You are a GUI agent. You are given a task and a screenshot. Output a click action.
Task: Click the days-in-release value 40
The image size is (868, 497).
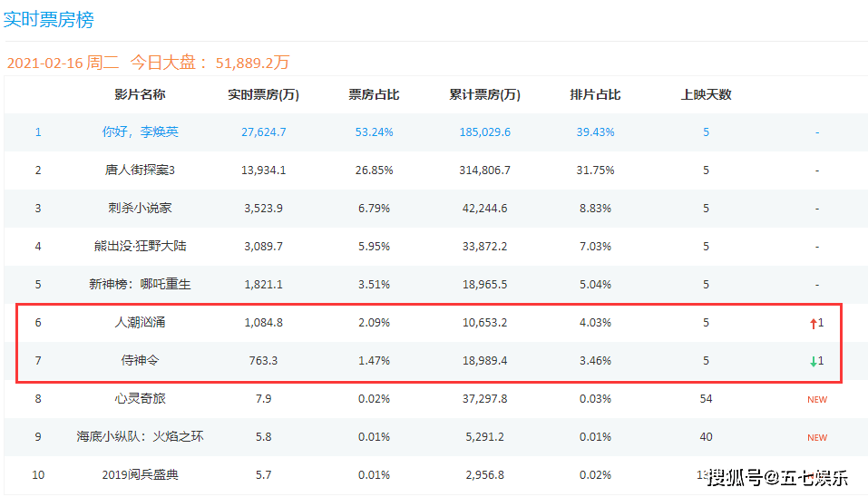[x=706, y=437]
